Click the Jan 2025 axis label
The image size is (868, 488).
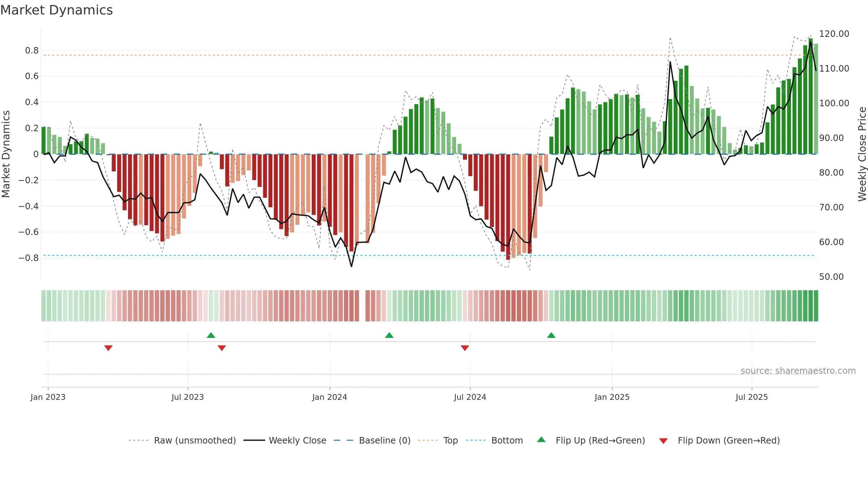coord(612,397)
